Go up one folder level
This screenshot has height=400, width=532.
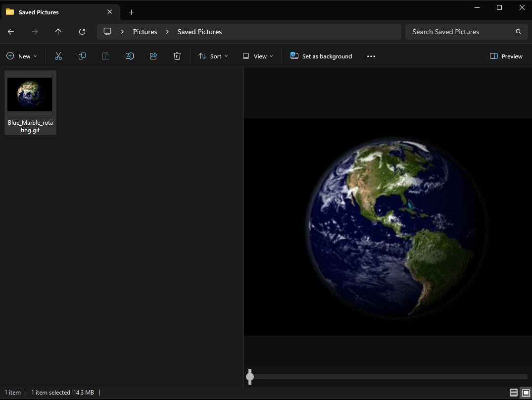(58, 32)
